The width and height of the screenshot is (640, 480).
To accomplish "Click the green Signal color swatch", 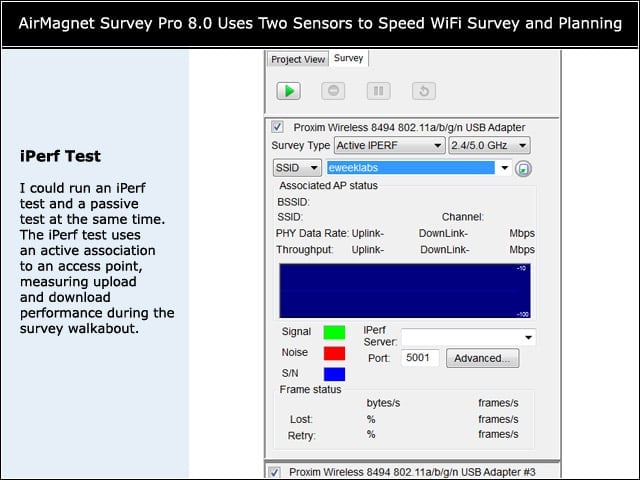I will tap(334, 332).
